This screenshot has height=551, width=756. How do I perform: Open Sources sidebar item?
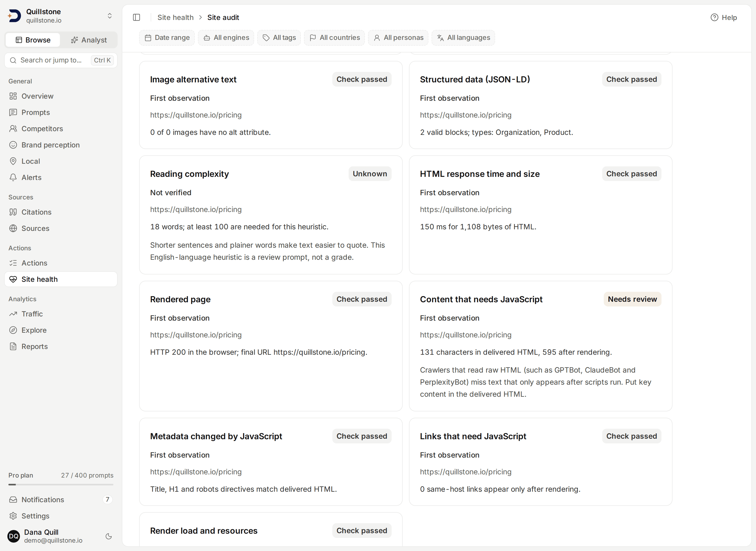(61, 229)
